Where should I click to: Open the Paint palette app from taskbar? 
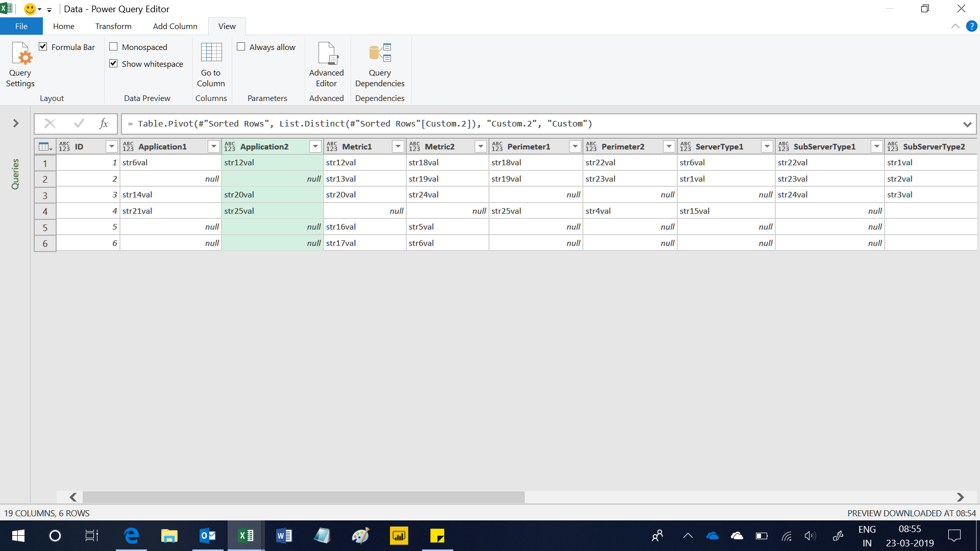pyautogui.click(x=361, y=536)
